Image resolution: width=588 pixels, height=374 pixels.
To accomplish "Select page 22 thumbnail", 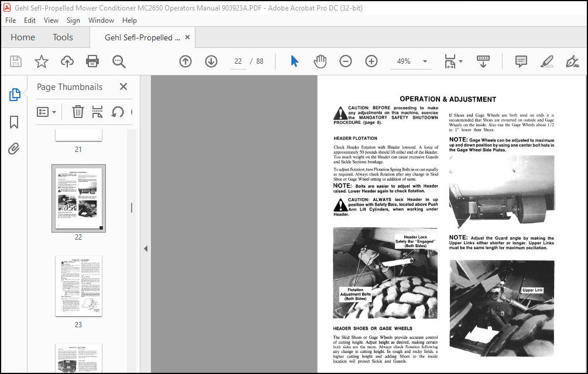I will pos(79,198).
